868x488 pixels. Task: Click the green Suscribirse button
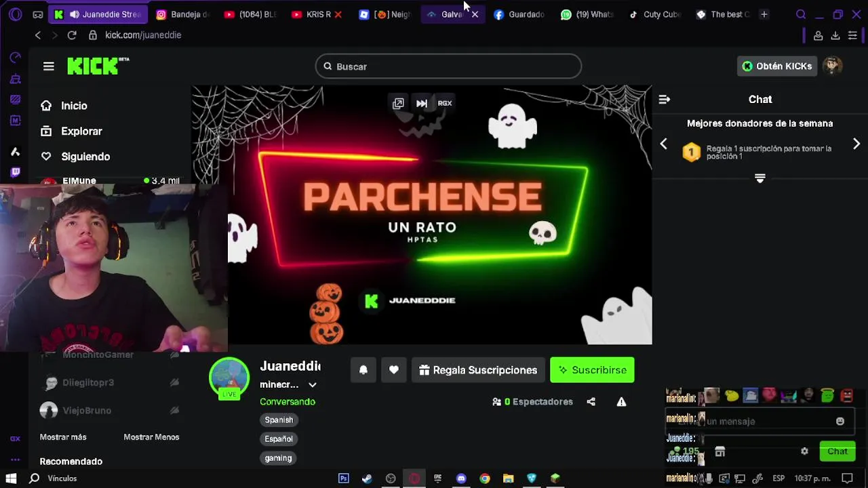592,370
